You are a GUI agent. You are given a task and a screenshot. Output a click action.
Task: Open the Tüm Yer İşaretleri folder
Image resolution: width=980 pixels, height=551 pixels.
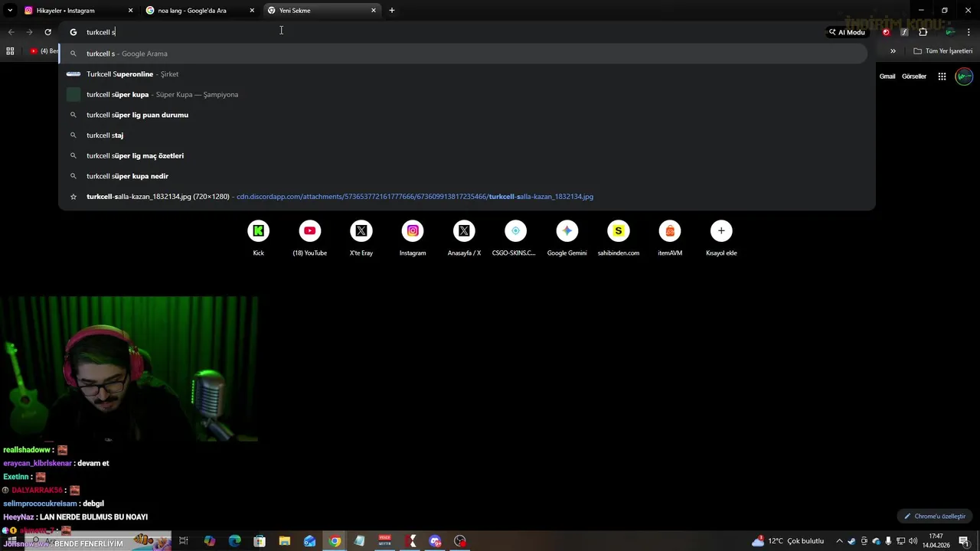click(943, 51)
